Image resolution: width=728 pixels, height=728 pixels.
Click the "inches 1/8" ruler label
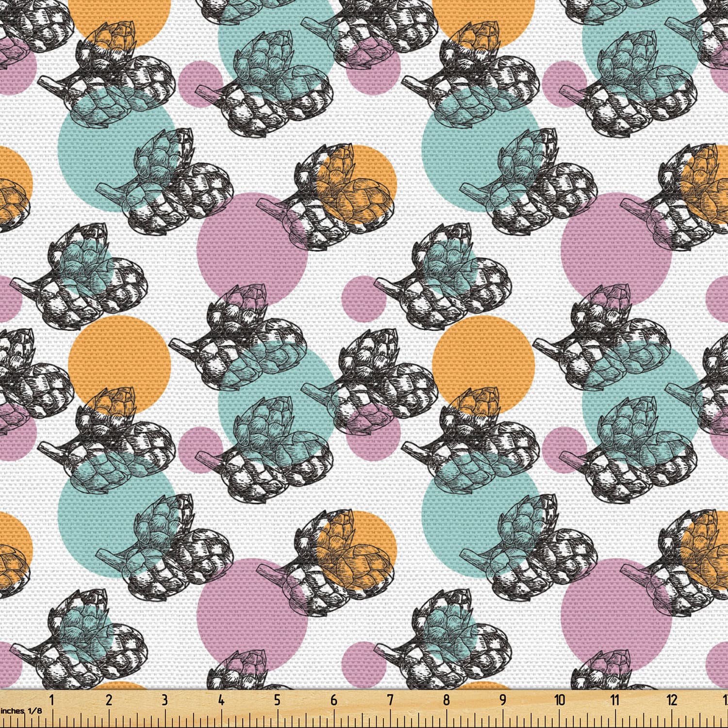[x=21, y=711]
